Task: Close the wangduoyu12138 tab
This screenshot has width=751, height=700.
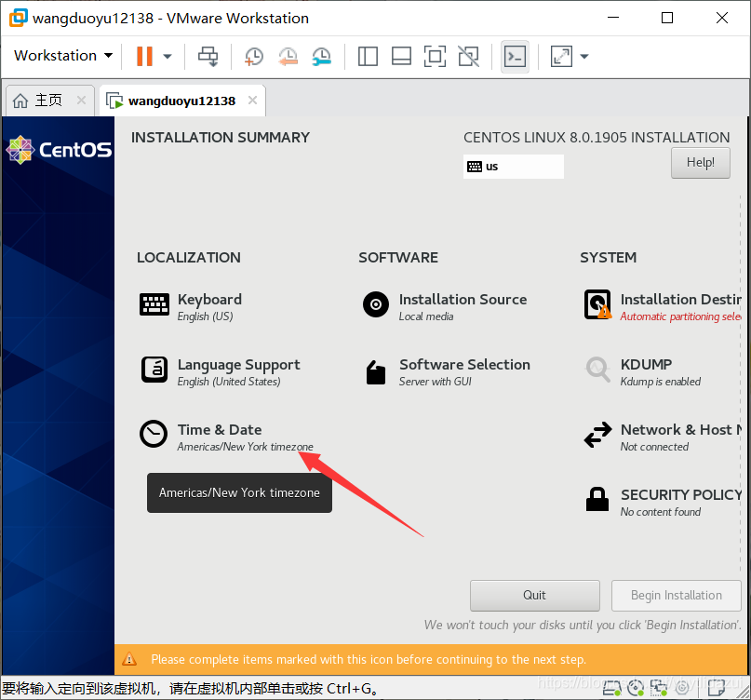Action: pyautogui.click(x=252, y=101)
